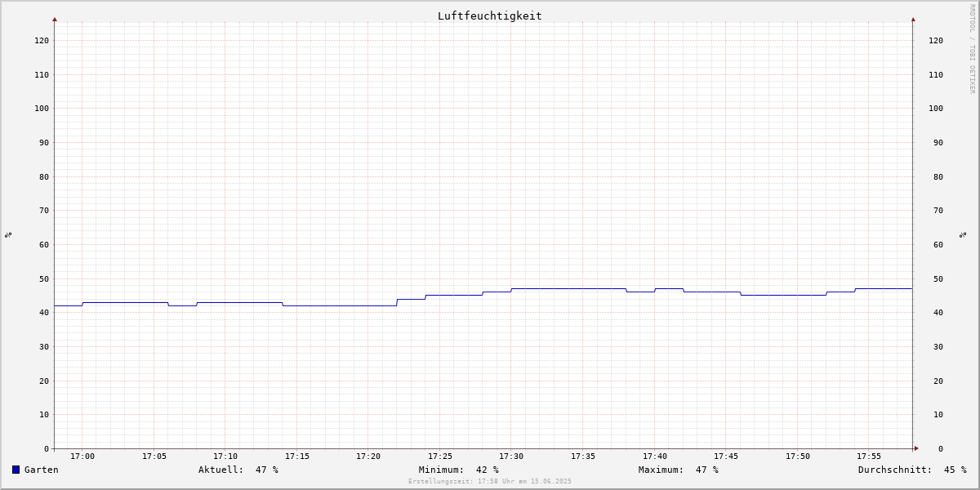Select the Maximum: 47 % value

point(679,470)
